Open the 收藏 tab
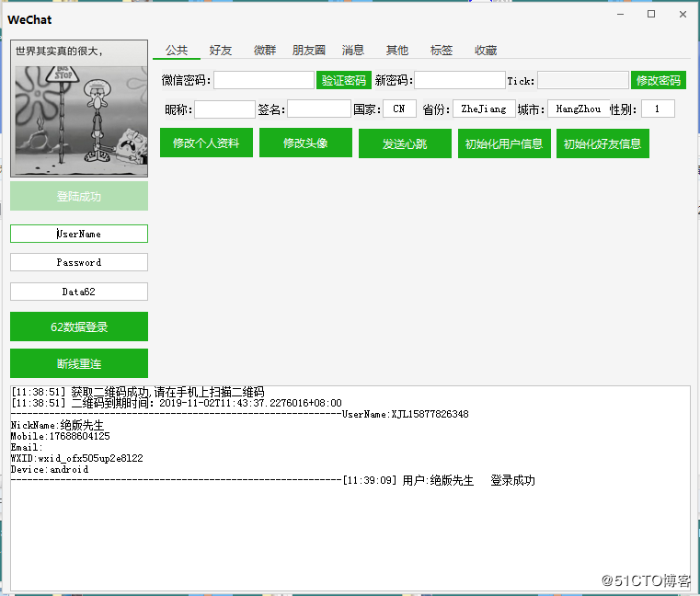 [486, 50]
